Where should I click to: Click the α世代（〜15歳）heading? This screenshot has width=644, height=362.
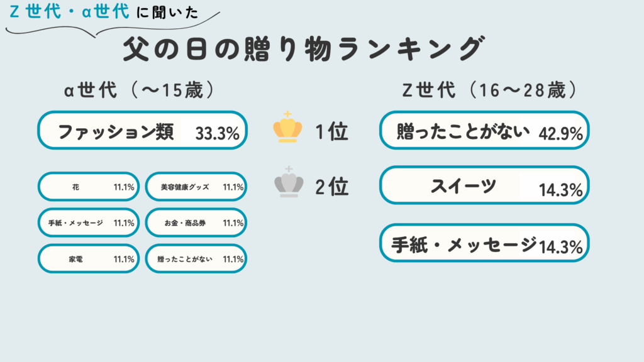pos(139,90)
